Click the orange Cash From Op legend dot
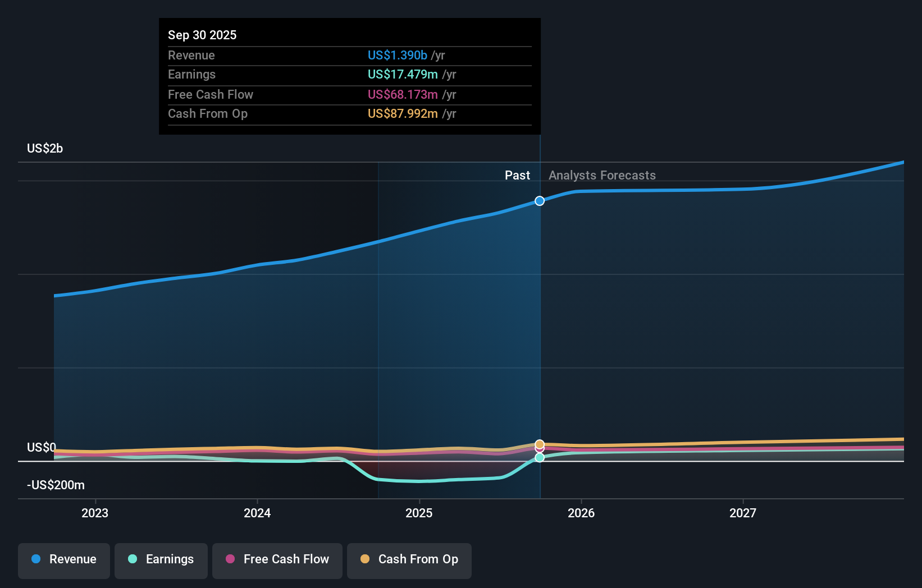The height and width of the screenshot is (588, 922). (x=365, y=559)
